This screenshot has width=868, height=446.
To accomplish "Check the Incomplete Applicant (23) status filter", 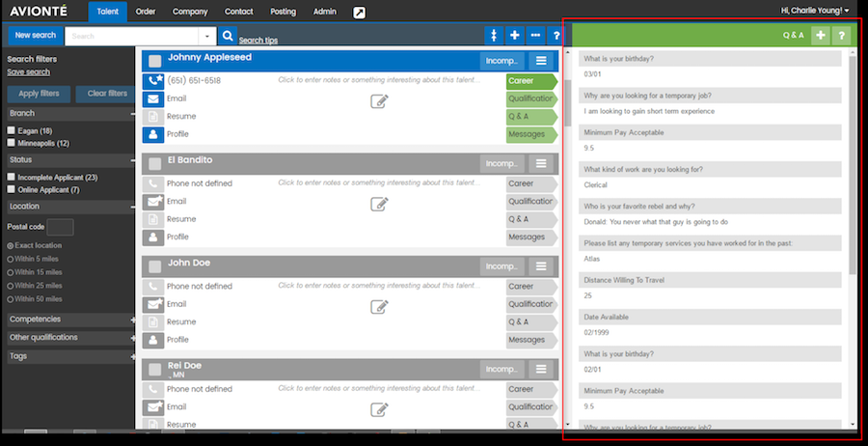I will (11, 178).
